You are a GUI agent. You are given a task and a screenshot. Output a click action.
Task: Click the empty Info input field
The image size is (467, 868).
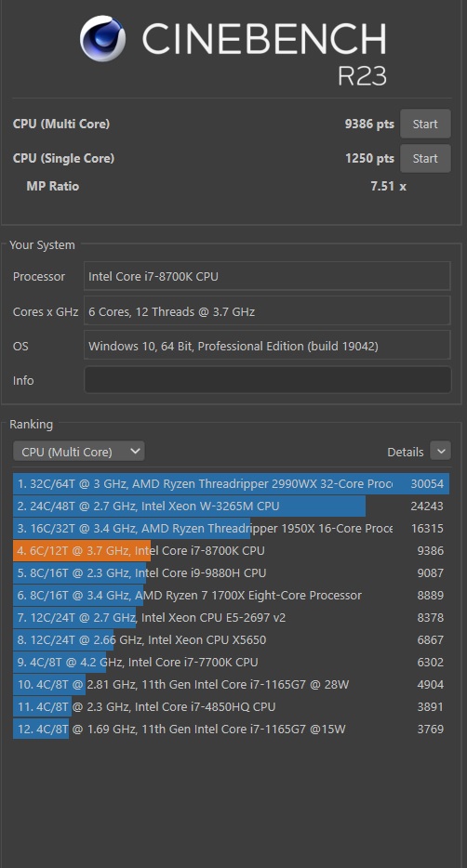coord(268,380)
